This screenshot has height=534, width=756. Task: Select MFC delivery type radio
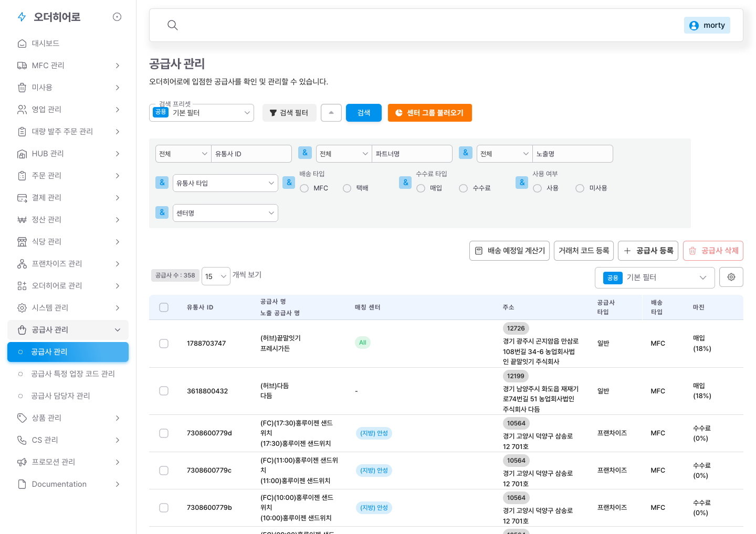pos(304,188)
